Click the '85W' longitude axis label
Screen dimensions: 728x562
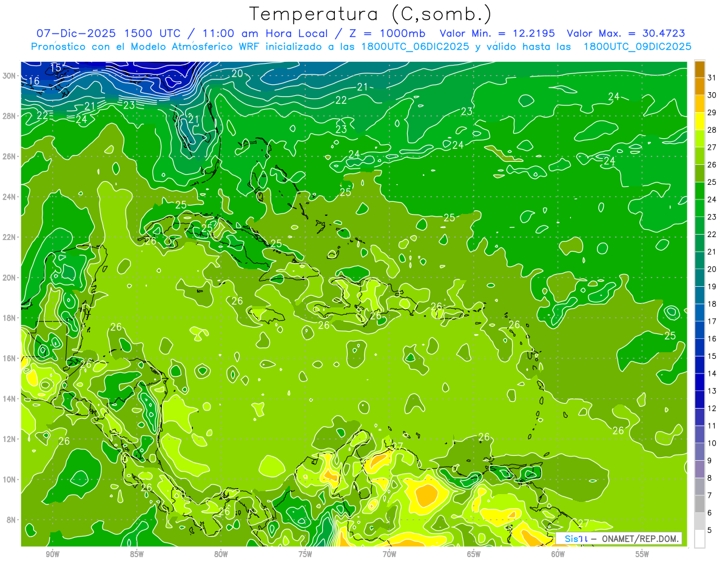click(x=136, y=555)
